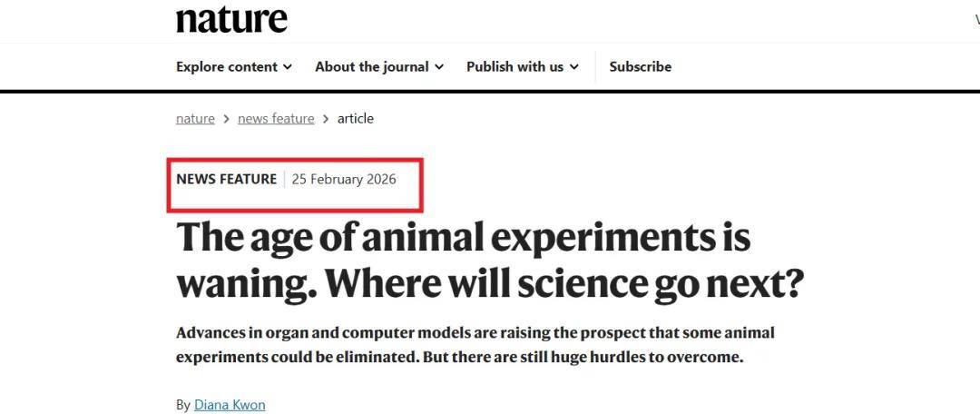The width and height of the screenshot is (980, 414).
Task: Open the About the journal menu label
Action: pos(371,66)
